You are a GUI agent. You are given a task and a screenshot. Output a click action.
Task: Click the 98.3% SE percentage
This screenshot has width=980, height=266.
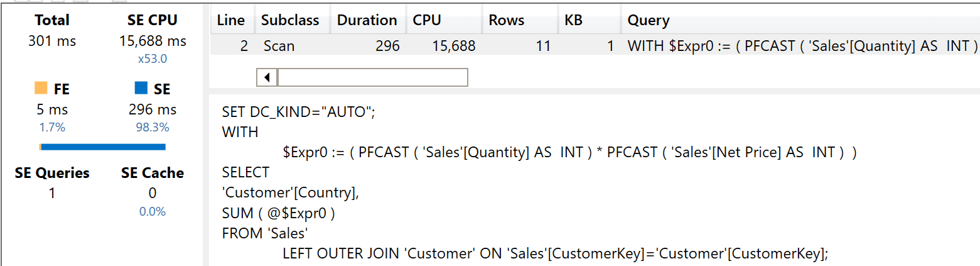tap(153, 127)
